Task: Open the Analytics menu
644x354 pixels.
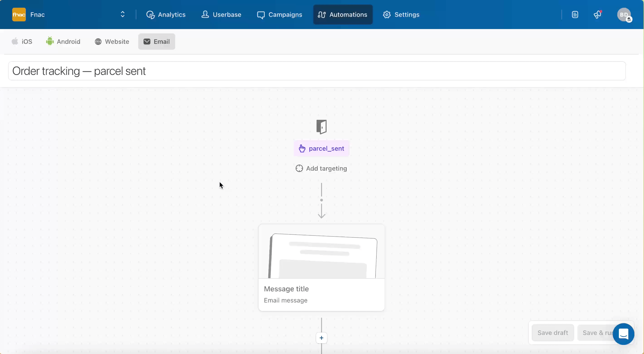Action: (166, 15)
